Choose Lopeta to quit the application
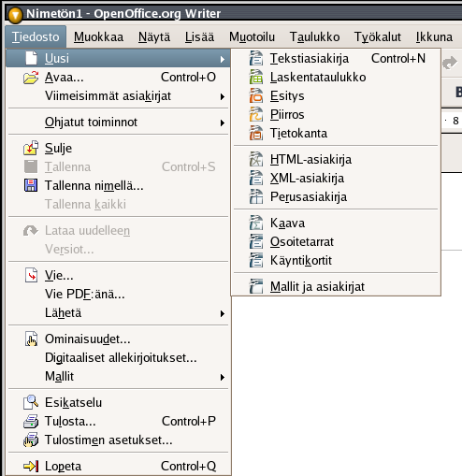The width and height of the screenshot is (462, 476). [x=119, y=467]
